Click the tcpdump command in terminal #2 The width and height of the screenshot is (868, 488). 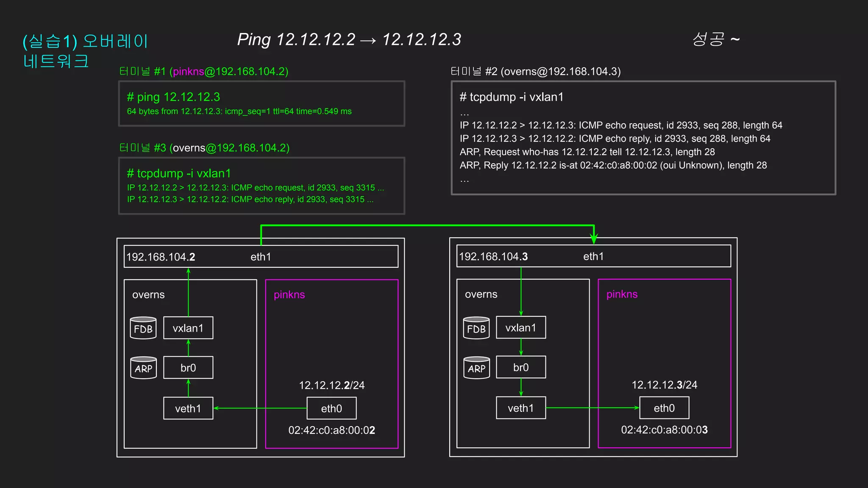tap(512, 97)
